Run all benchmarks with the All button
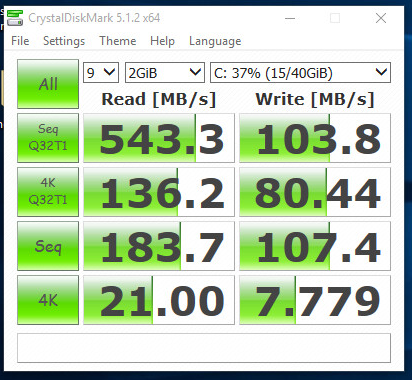Screen dimensions: 412x380 48,84
